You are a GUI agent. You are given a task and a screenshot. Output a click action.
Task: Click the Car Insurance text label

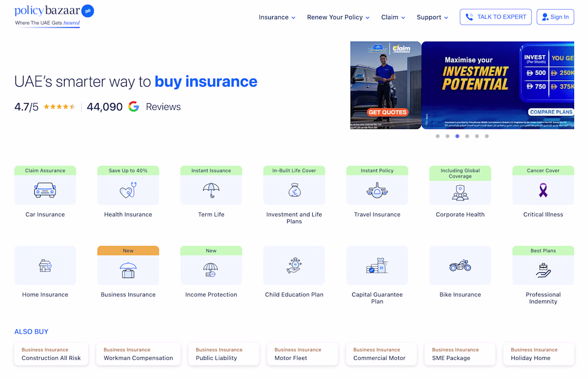45,214
